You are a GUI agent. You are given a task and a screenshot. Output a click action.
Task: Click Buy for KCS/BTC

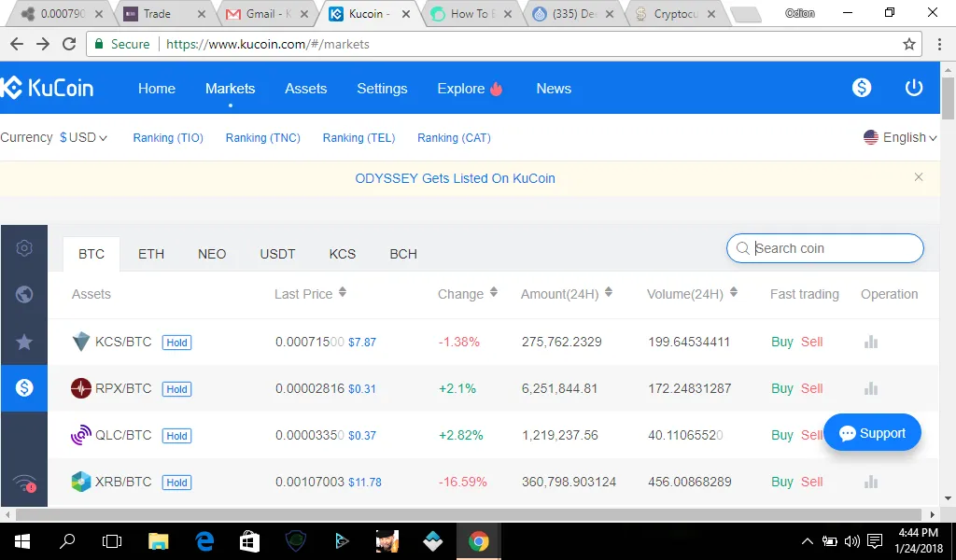click(x=782, y=342)
